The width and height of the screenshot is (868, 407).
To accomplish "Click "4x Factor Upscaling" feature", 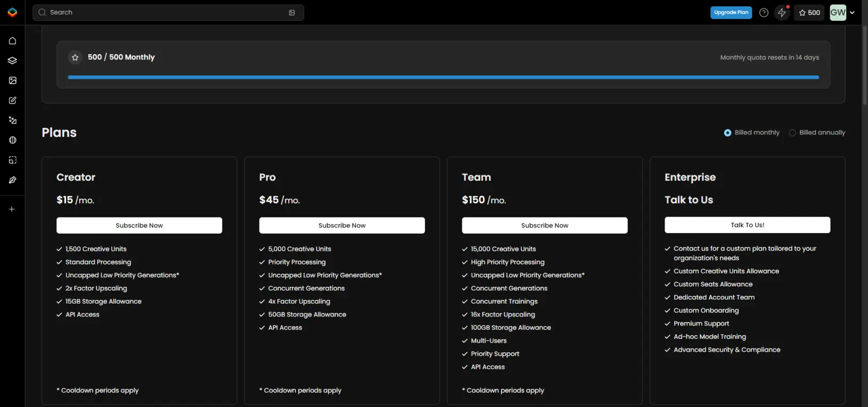I will click(x=299, y=302).
